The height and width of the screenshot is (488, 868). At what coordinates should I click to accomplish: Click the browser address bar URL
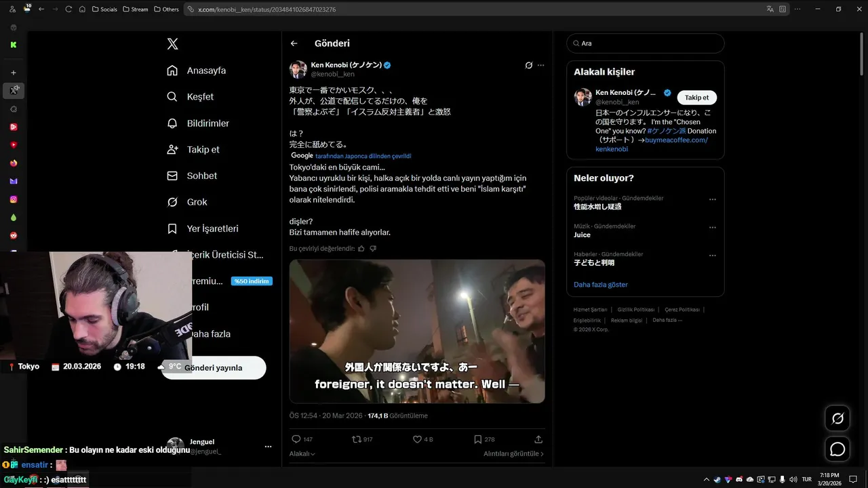coord(267,9)
